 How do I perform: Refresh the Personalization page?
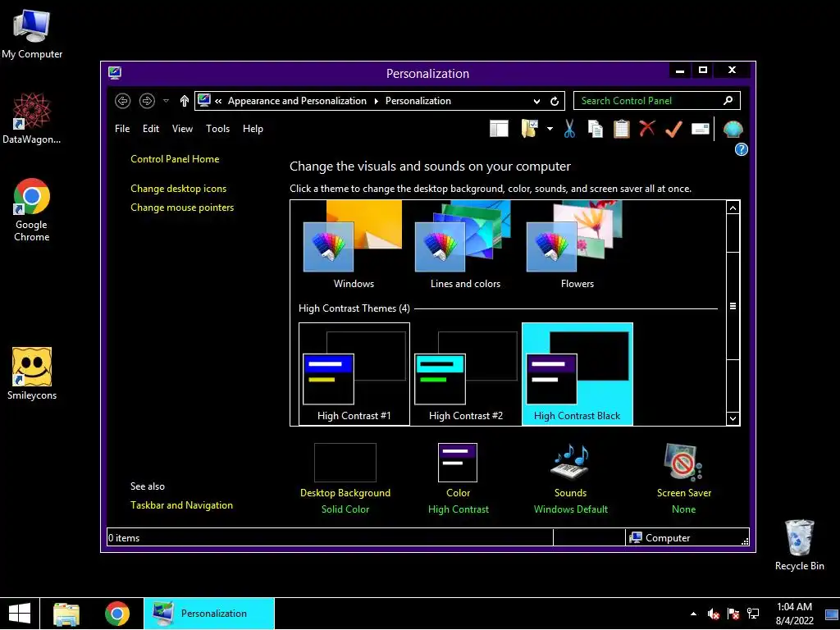coord(555,101)
